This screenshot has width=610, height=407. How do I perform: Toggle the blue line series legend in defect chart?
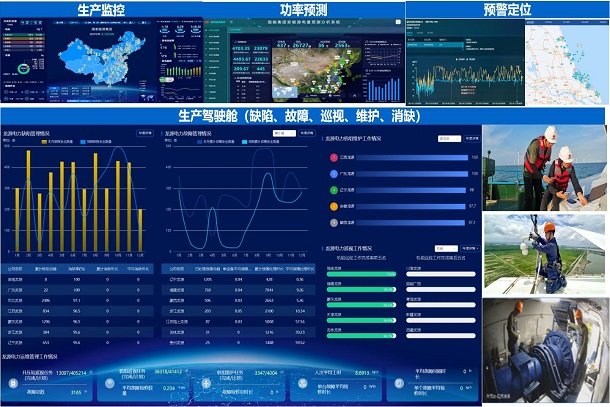point(96,142)
